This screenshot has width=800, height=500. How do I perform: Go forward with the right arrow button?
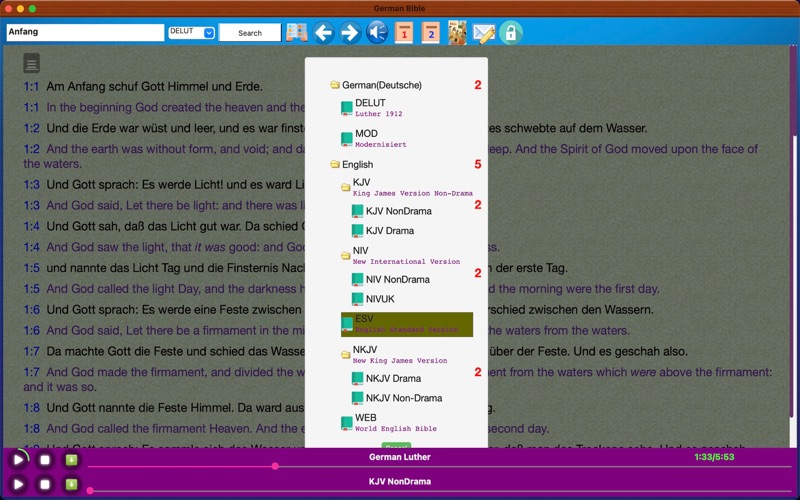[x=350, y=33]
